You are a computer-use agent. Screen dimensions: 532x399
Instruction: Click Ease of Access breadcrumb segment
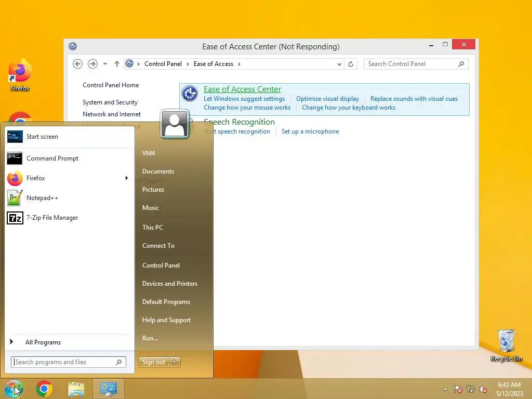pyautogui.click(x=214, y=64)
